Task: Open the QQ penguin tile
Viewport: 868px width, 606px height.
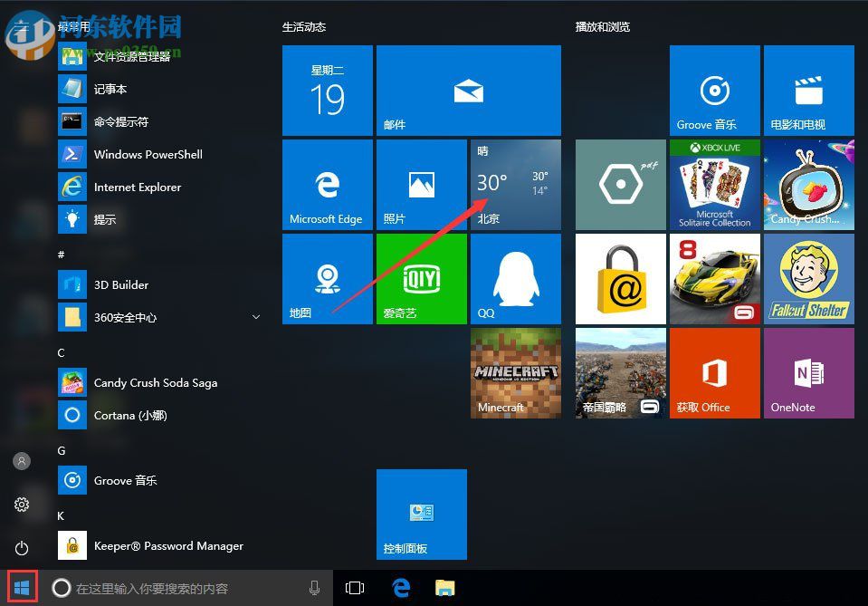Action: (515, 279)
